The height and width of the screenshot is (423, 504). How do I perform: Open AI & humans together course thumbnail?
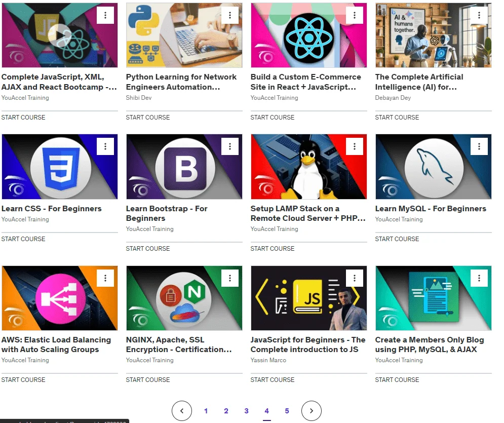(433, 35)
